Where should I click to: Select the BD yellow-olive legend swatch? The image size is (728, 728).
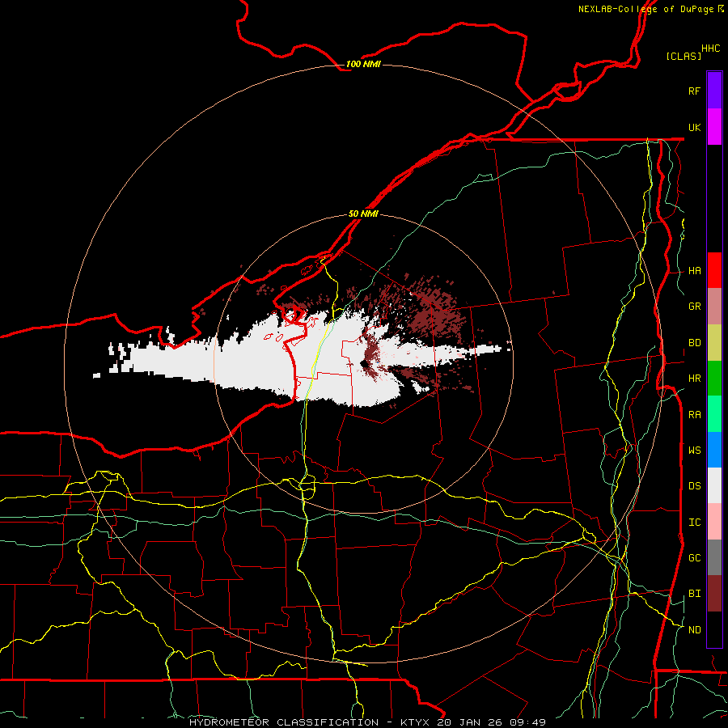click(x=714, y=343)
